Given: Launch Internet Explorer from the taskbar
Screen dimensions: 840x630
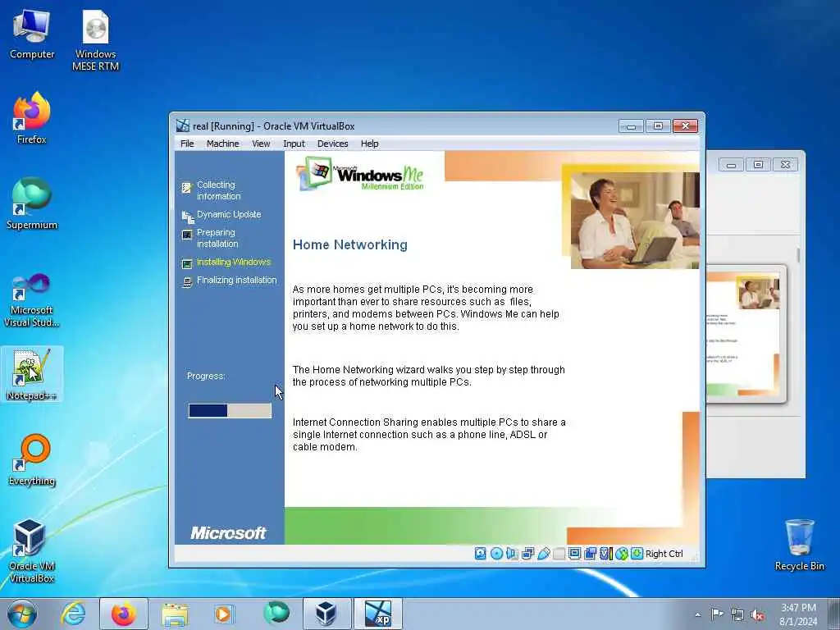Looking at the screenshot, I should click(73, 614).
